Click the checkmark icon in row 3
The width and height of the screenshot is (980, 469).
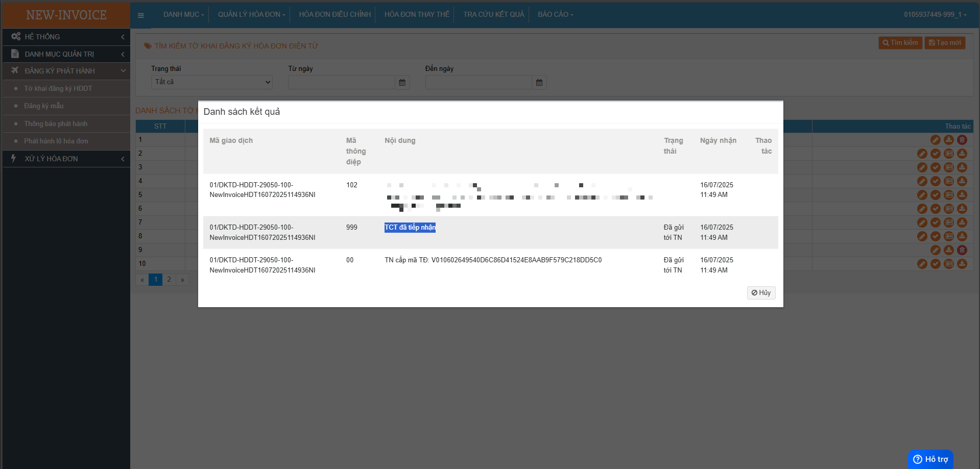[x=935, y=167]
